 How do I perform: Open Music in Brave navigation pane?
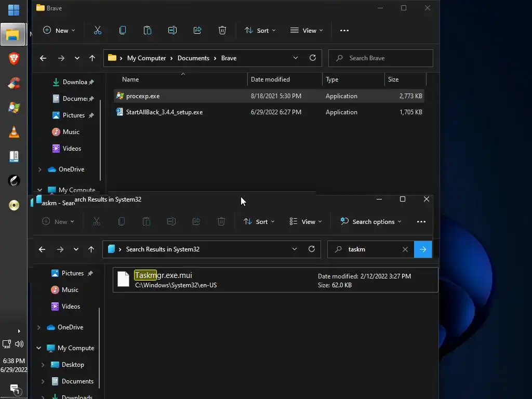(x=66, y=131)
